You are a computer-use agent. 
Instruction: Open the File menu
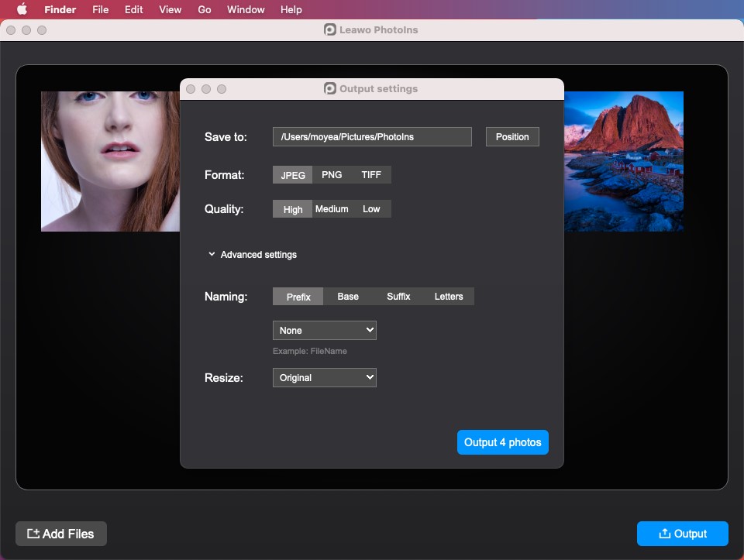point(100,9)
